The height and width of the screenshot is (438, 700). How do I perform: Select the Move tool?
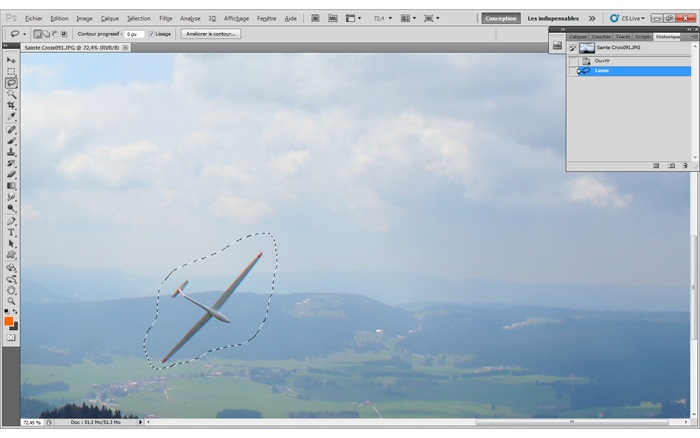click(11, 60)
